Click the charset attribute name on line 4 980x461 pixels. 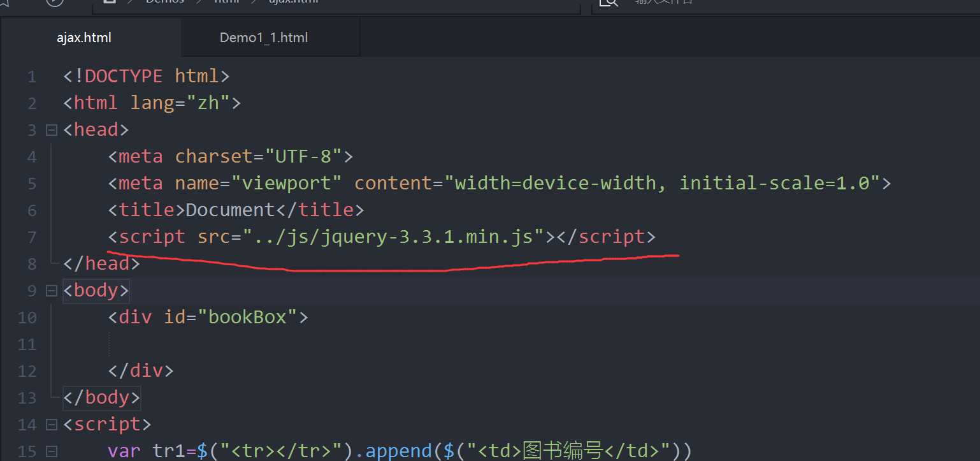pyautogui.click(x=213, y=157)
